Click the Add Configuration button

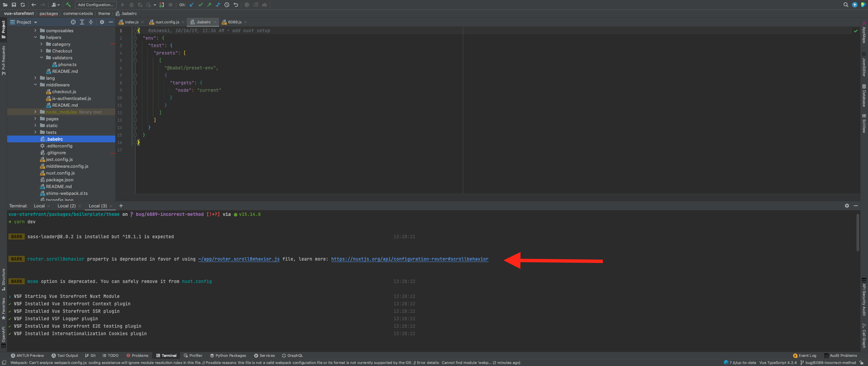point(95,5)
